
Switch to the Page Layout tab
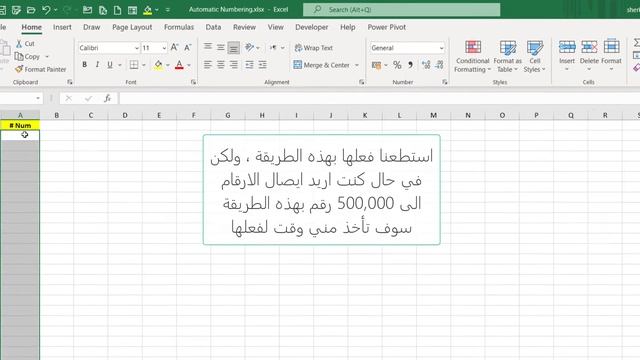132,27
